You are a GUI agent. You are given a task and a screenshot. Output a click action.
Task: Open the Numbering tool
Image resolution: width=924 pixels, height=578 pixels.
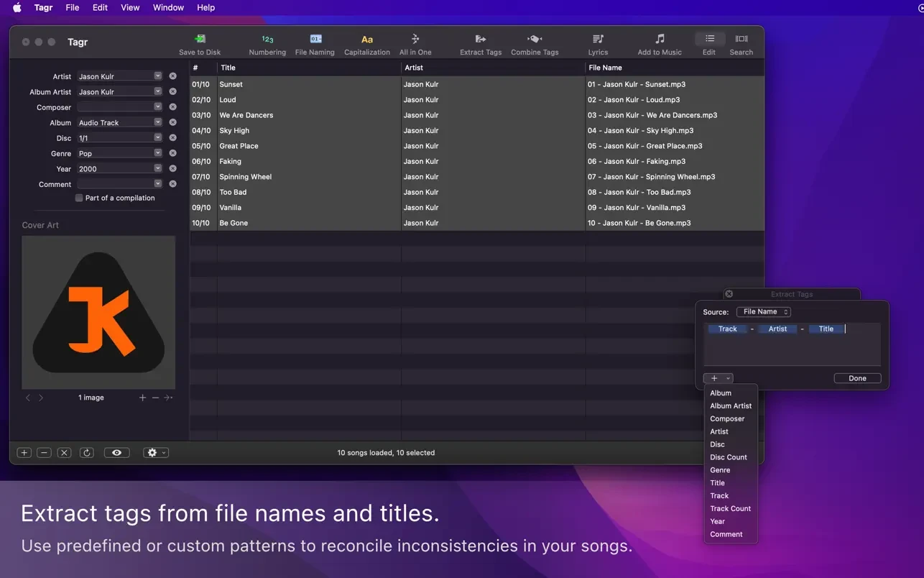click(267, 40)
